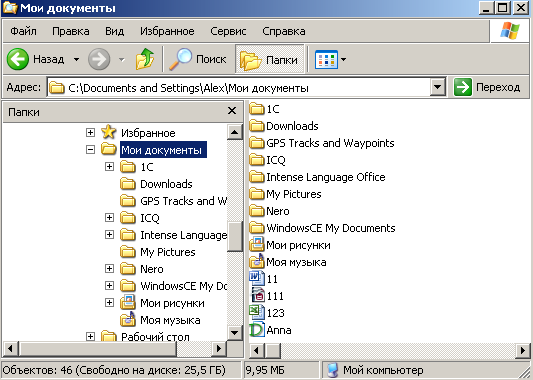Select file 111 icon
This screenshot has height=380, width=533.
258,295
